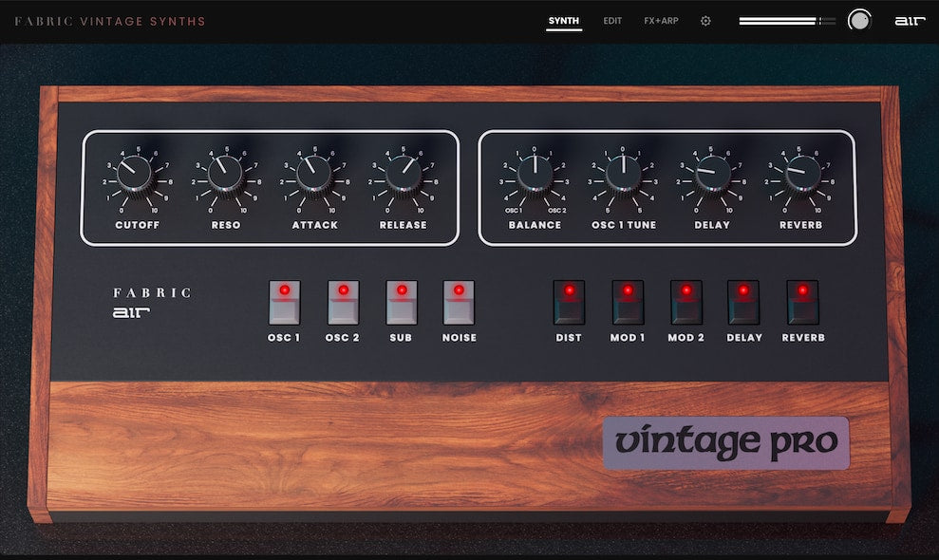Toggle the MOD 2 switch
The height and width of the screenshot is (560, 939).
tap(685, 304)
